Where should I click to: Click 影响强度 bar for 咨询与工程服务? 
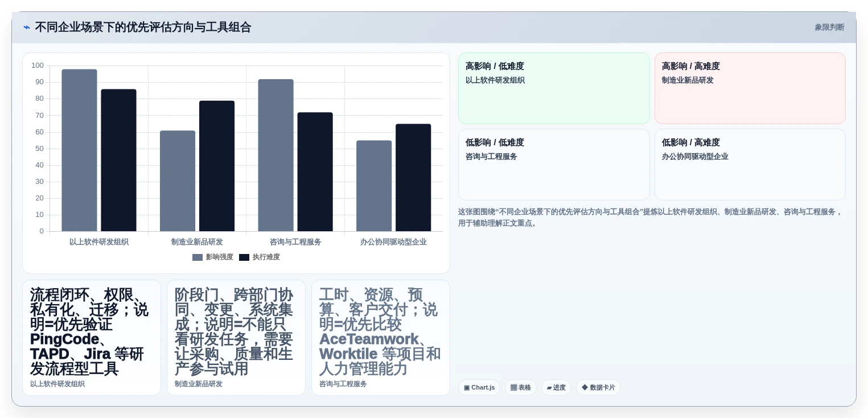click(275, 155)
